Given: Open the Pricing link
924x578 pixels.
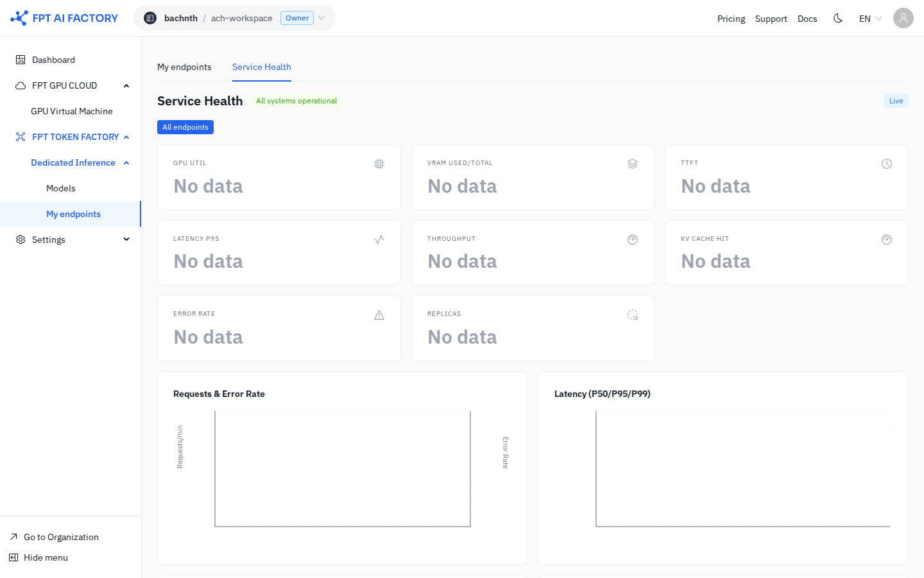Looking at the screenshot, I should (x=731, y=19).
